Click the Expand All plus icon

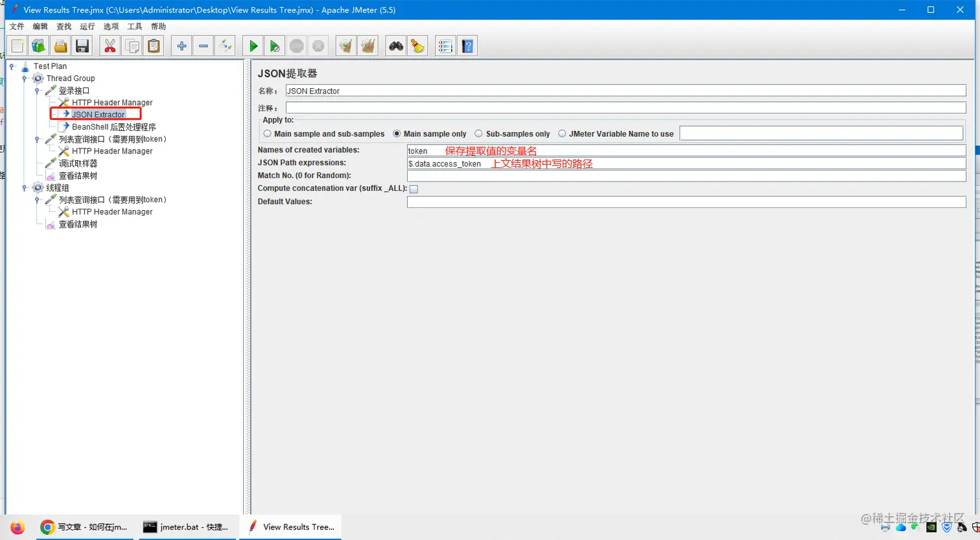[181, 46]
